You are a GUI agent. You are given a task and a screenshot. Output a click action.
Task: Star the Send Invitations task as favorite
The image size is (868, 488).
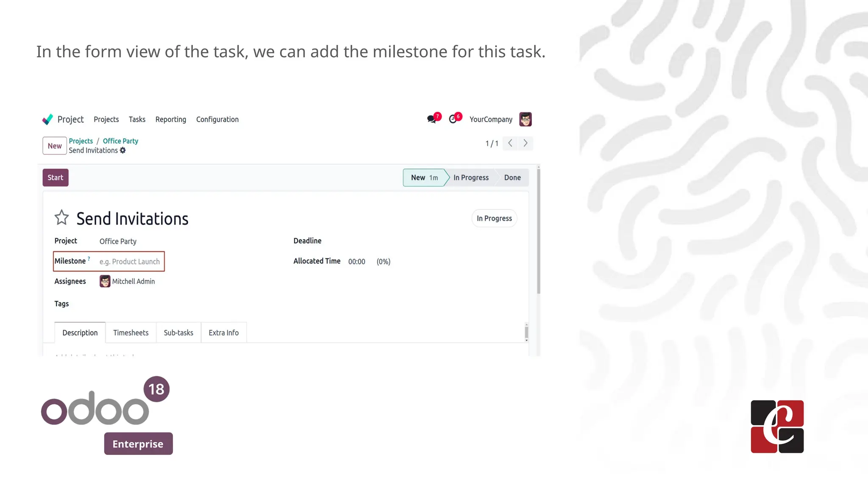pyautogui.click(x=61, y=218)
